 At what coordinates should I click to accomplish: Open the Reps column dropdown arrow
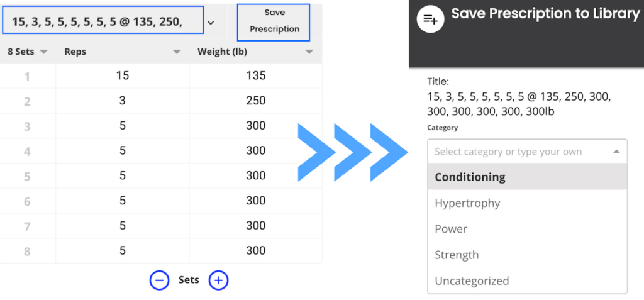(x=177, y=52)
